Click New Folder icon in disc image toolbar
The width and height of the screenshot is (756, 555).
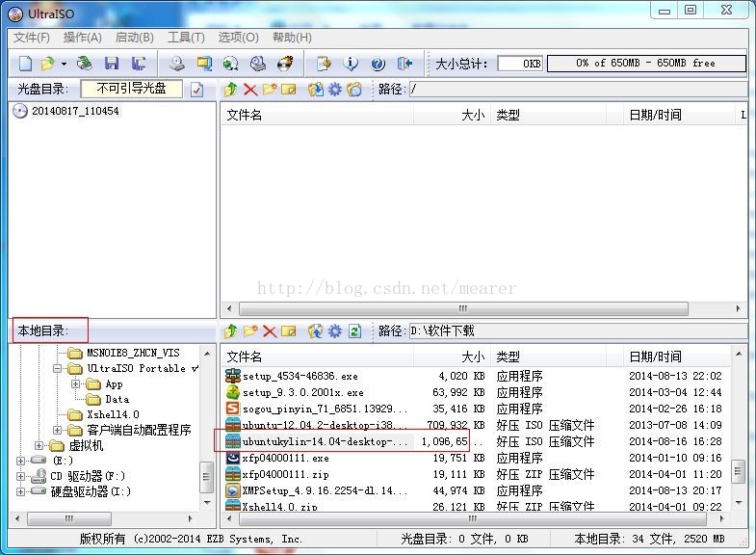point(270,90)
